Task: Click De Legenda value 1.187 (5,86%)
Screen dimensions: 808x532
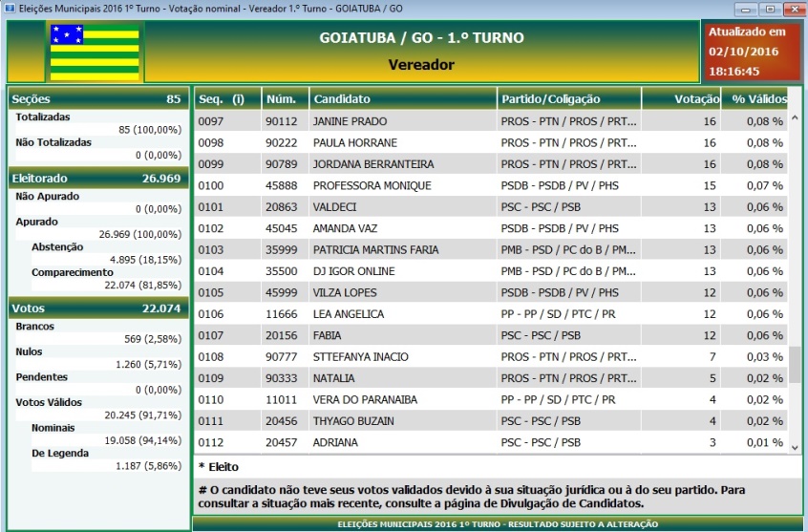Action: pyautogui.click(x=149, y=466)
